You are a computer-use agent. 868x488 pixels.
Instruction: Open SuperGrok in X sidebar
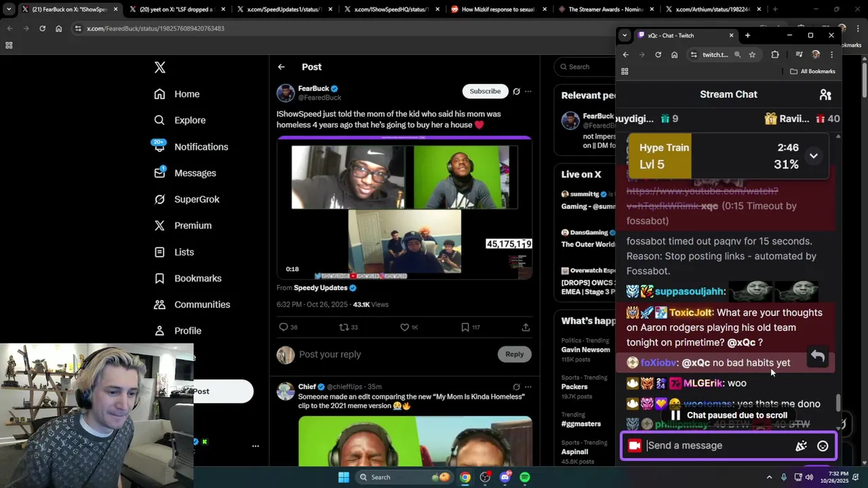(186, 199)
